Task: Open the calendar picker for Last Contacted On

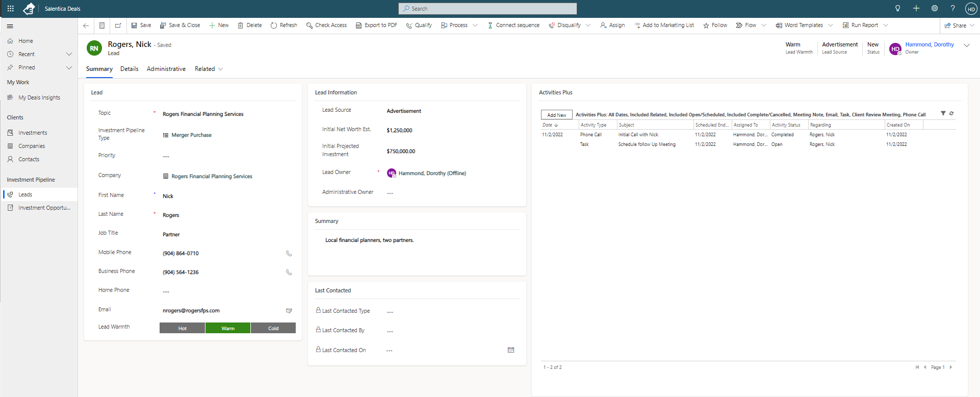Action: [x=510, y=350]
